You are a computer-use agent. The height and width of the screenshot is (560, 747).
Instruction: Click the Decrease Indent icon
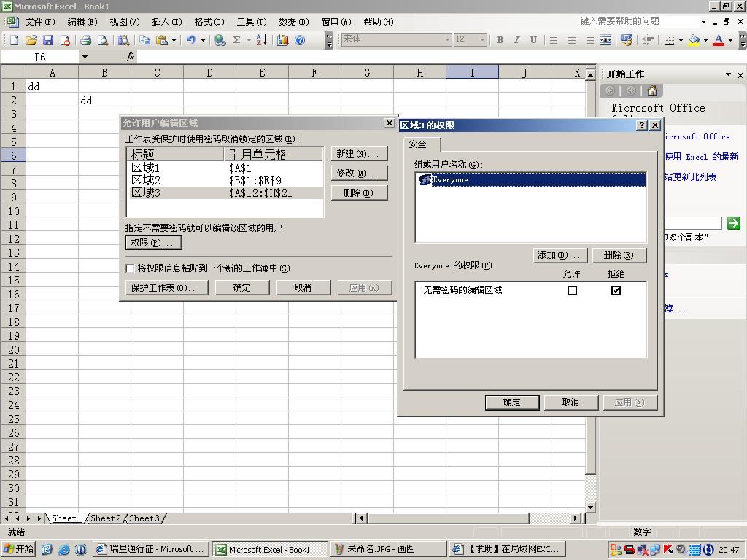point(648,40)
